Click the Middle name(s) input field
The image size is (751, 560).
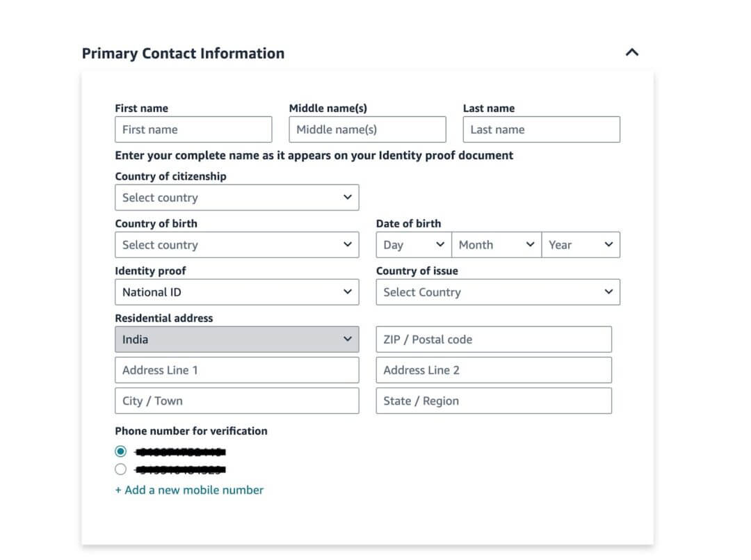coord(367,129)
